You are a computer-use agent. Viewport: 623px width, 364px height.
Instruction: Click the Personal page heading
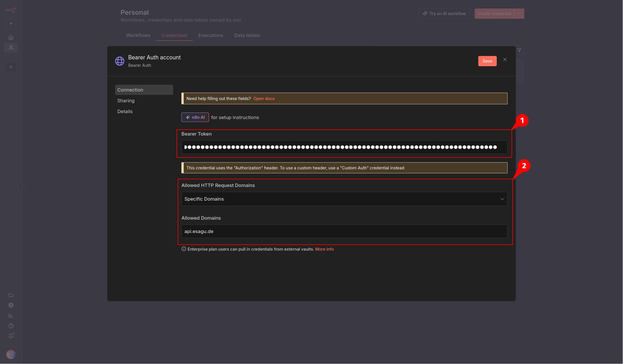point(134,13)
